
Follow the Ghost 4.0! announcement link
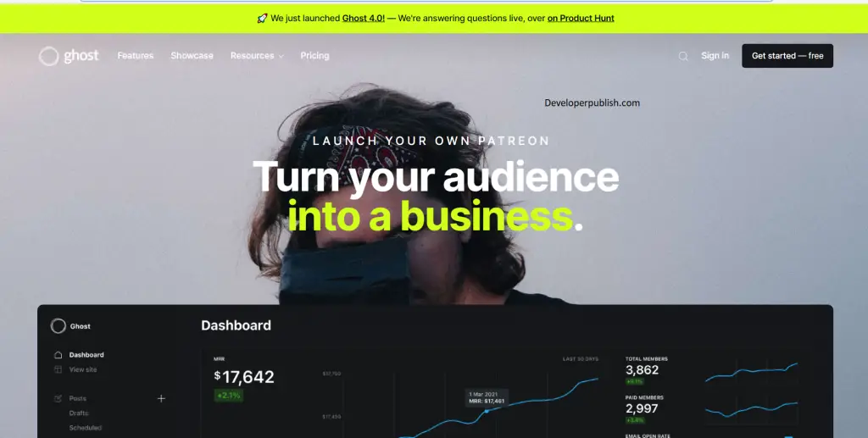[x=363, y=19]
